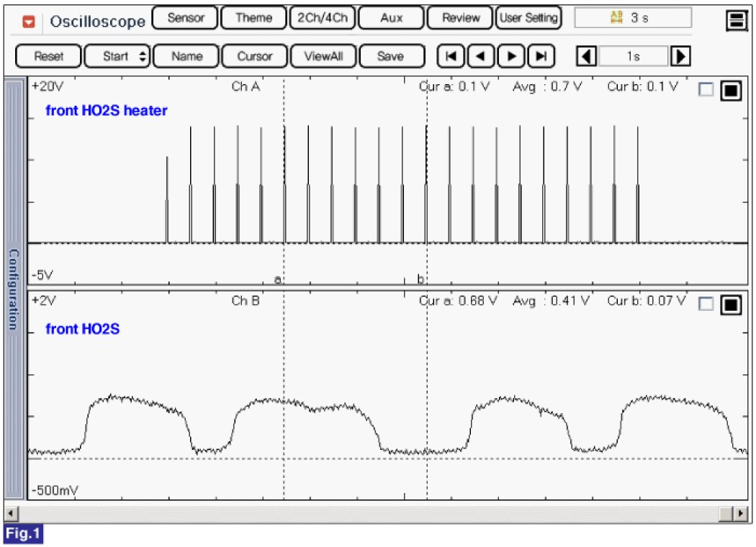Open the Theme option

[253, 18]
